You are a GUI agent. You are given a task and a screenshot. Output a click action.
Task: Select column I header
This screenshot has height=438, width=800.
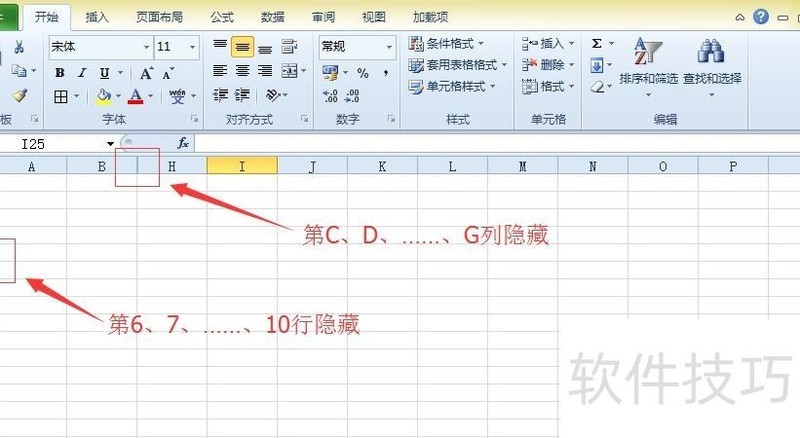pos(242,166)
